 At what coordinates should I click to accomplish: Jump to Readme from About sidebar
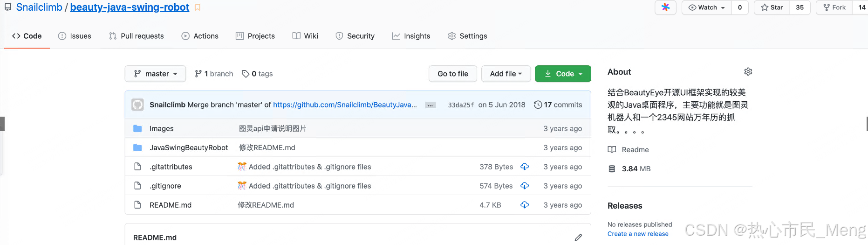coord(628,149)
